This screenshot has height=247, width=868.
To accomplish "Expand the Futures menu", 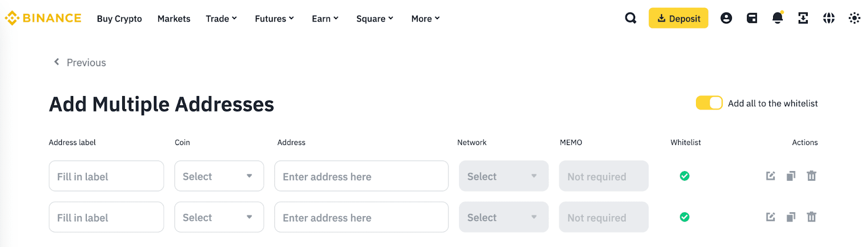I will coord(274,18).
